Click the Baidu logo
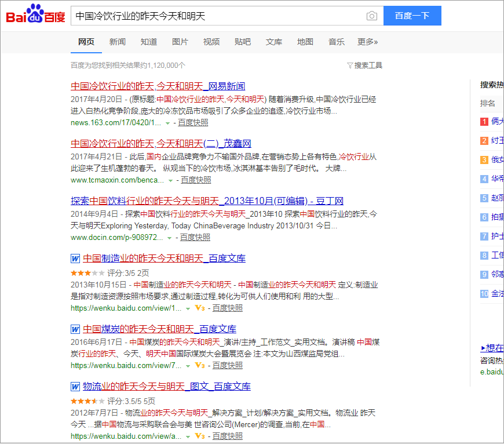This screenshot has width=504, height=444. coord(36,15)
